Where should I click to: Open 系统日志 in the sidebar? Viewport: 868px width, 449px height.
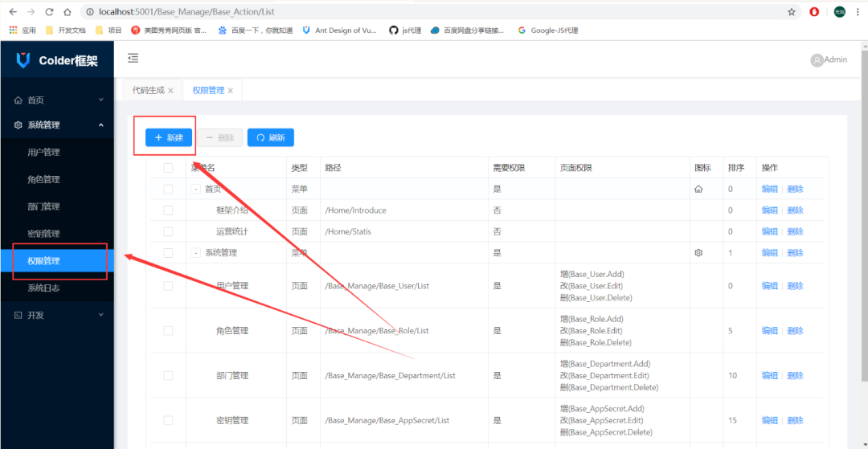pyautogui.click(x=57, y=288)
